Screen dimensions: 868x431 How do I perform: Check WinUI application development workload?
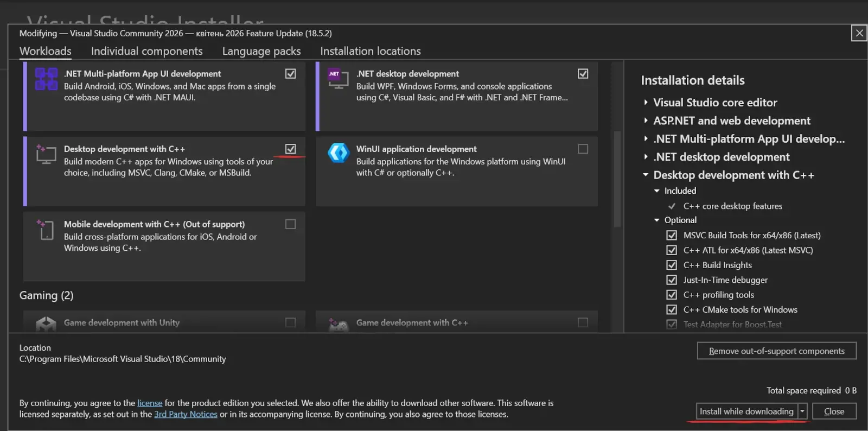click(x=583, y=149)
